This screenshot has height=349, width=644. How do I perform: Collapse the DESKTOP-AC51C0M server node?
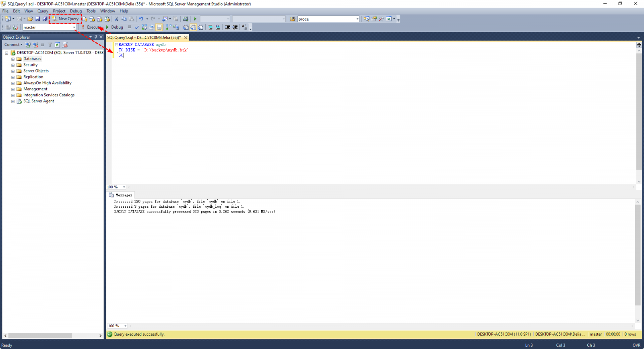coord(6,53)
